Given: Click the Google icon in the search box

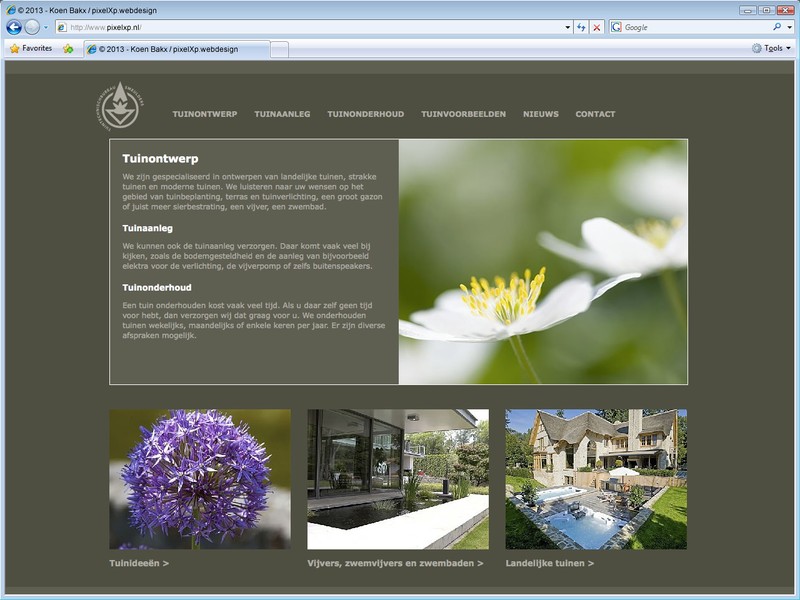Looking at the screenshot, I should pyautogui.click(x=617, y=29).
